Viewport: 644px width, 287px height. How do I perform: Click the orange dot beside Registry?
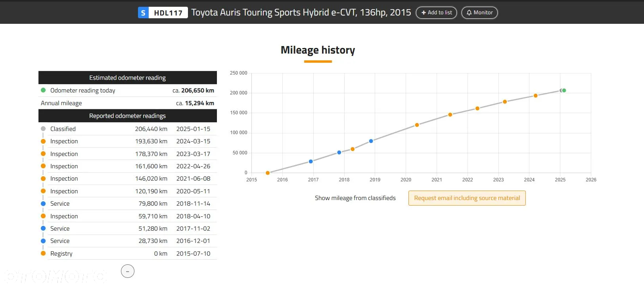(43, 253)
